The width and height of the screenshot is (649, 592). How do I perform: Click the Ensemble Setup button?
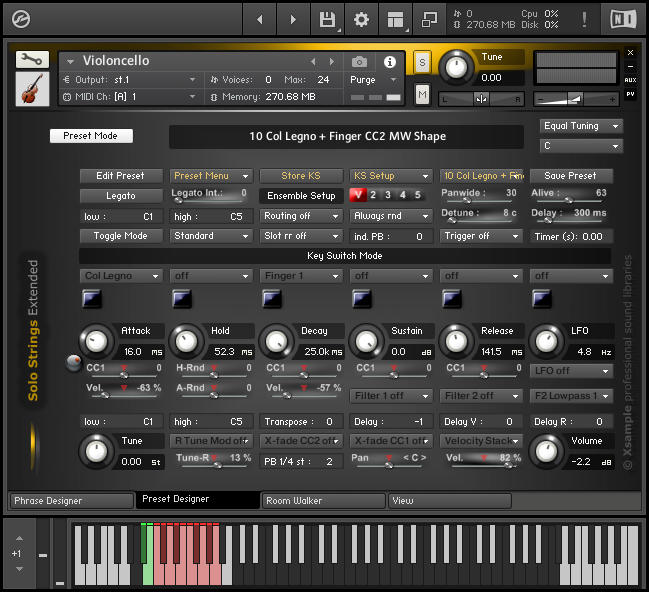(301, 196)
